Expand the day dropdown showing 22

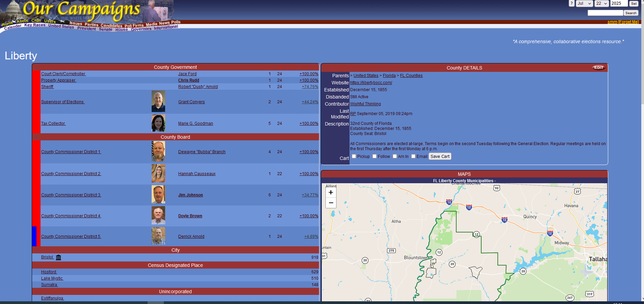coord(601,3)
